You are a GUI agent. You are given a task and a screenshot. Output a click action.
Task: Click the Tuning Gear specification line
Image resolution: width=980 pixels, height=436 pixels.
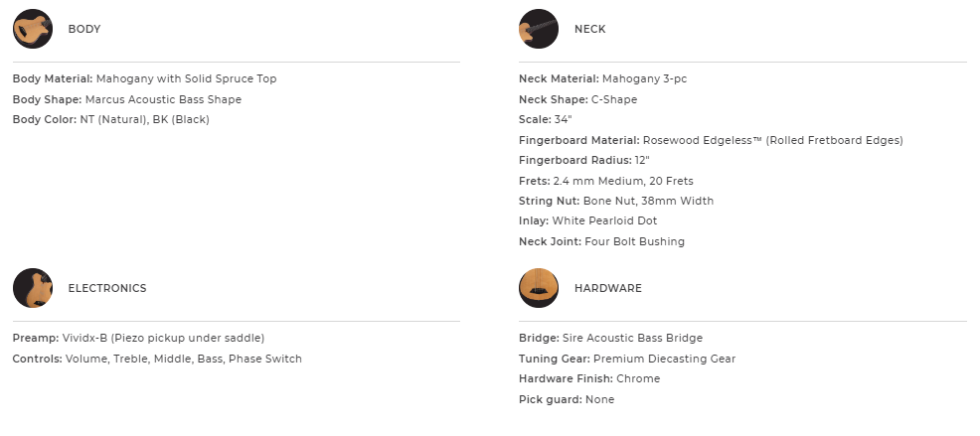coord(627,359)
